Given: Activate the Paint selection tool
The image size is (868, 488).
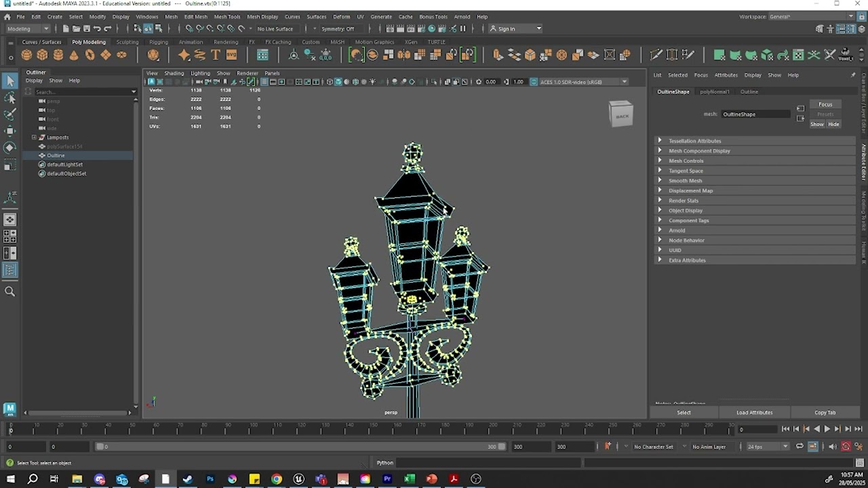Looking at the screenshot, I should tap(10, 115).
